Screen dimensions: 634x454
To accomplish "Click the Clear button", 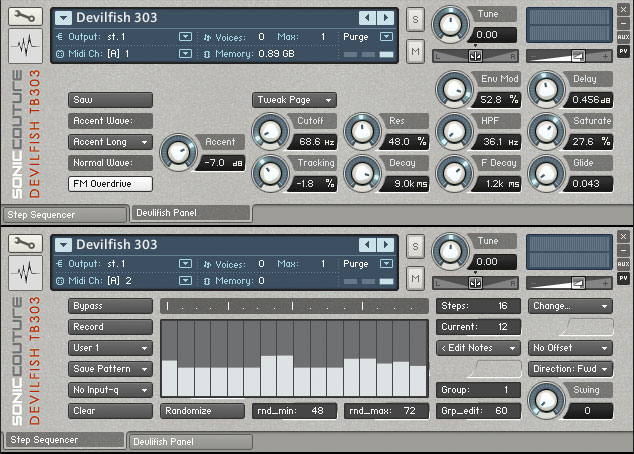I will pyautogui.click(x=110, y=411).
